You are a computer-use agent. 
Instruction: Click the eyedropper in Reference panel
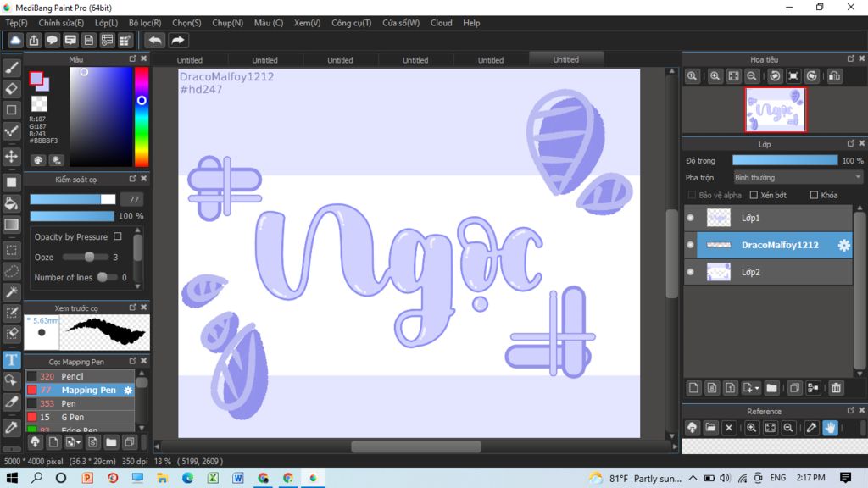coord(811,428)
